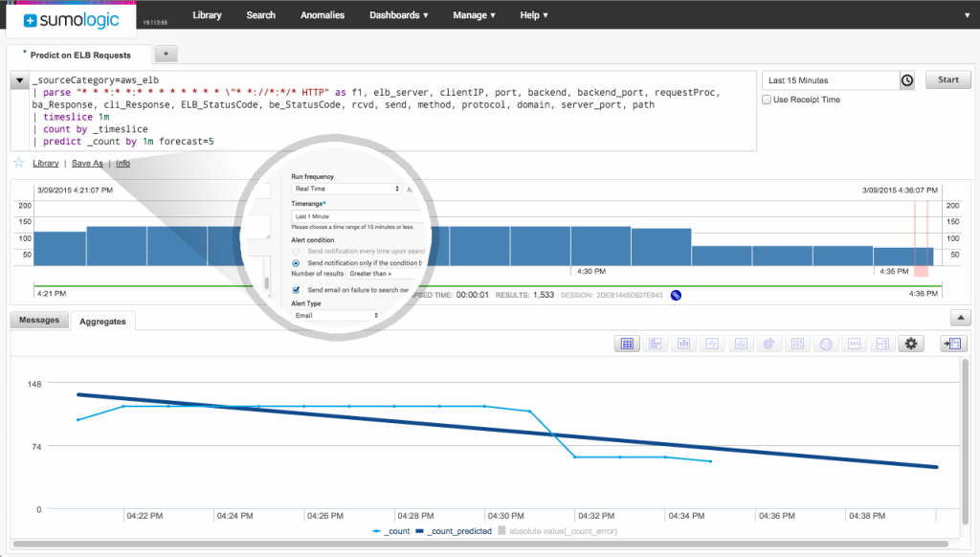
Task: Open Help menu dropdown
Action: coord(534,15)
